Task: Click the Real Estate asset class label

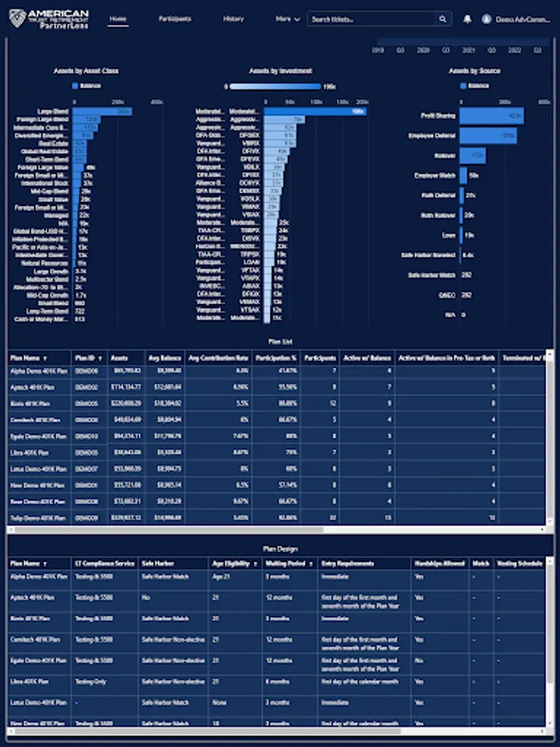Action: point(53,144)
